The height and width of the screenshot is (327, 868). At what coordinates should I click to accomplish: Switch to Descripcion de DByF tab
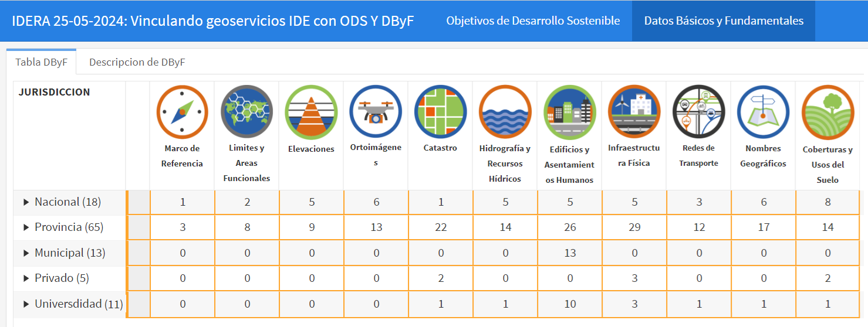(137, 62)
